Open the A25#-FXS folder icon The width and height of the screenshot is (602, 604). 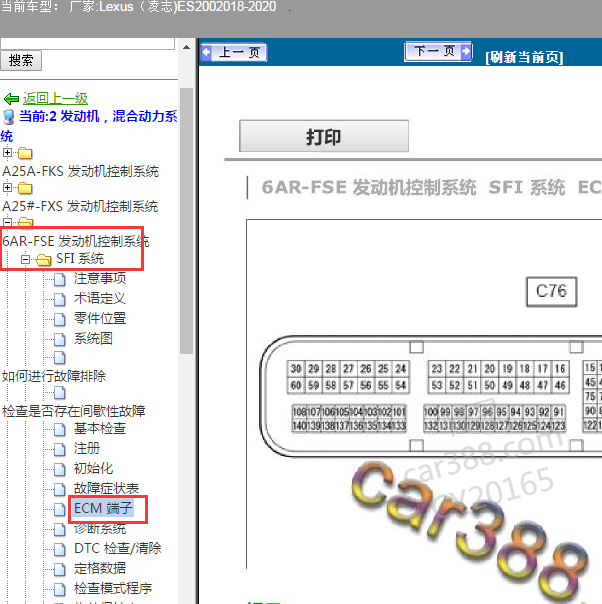click(25, 188)
